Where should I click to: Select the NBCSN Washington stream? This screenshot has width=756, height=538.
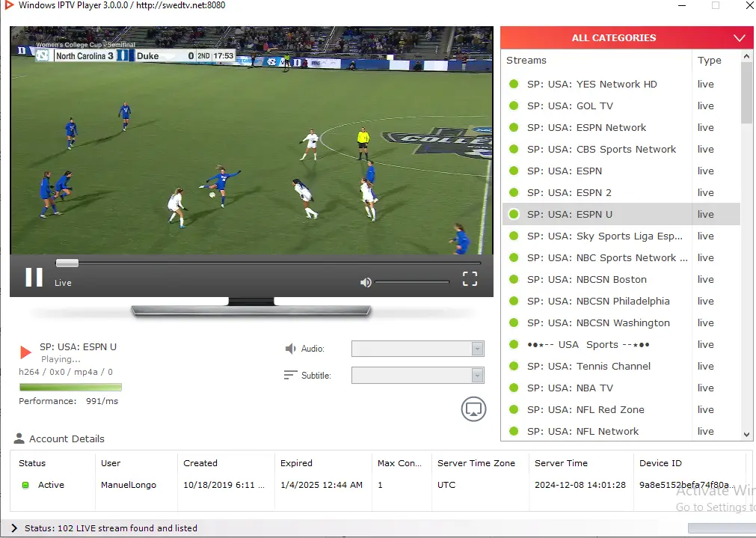(x=621, y=323)
